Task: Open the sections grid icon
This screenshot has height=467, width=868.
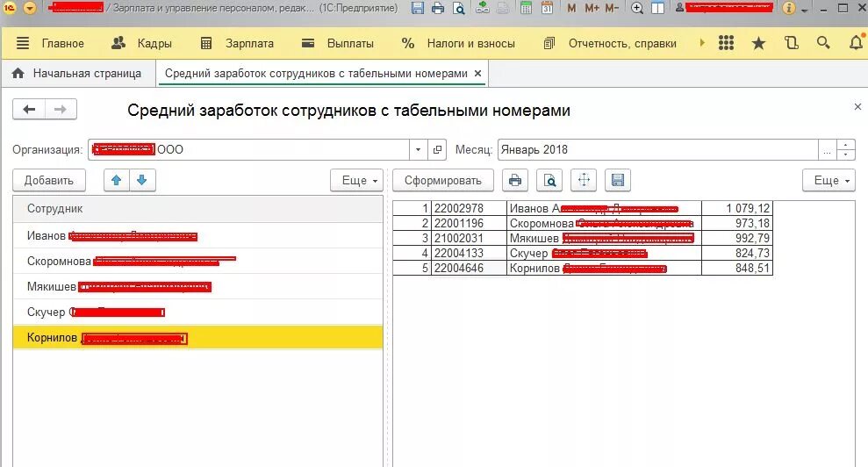Action: (726, 43)
